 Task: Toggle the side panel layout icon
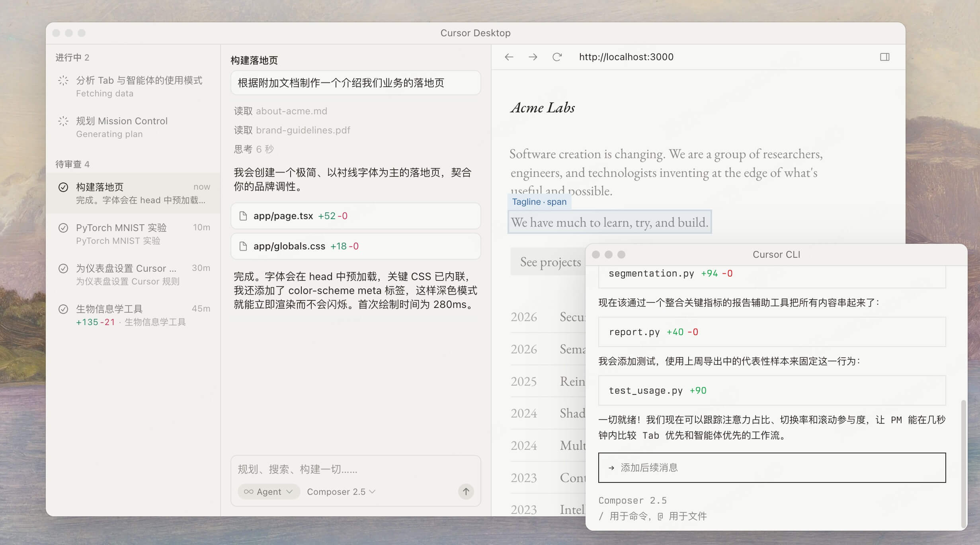884,57
